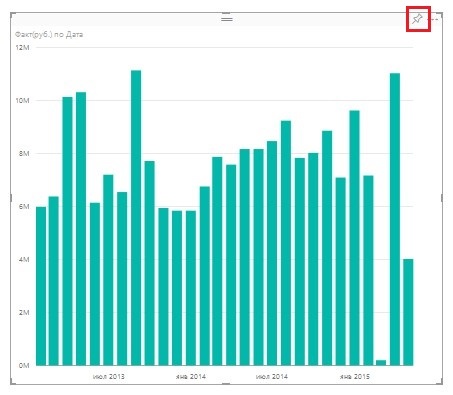Viewport: 453px width, 395px height.
Task: Click the 'июл 2014' x-axis label
Action: click(272, 377)
